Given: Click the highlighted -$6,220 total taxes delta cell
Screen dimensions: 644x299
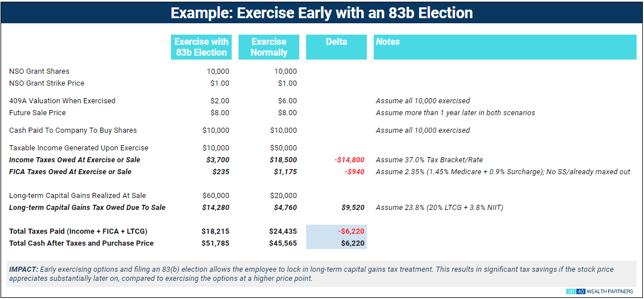Looking at the screenshot, I should tap(336, 231).
